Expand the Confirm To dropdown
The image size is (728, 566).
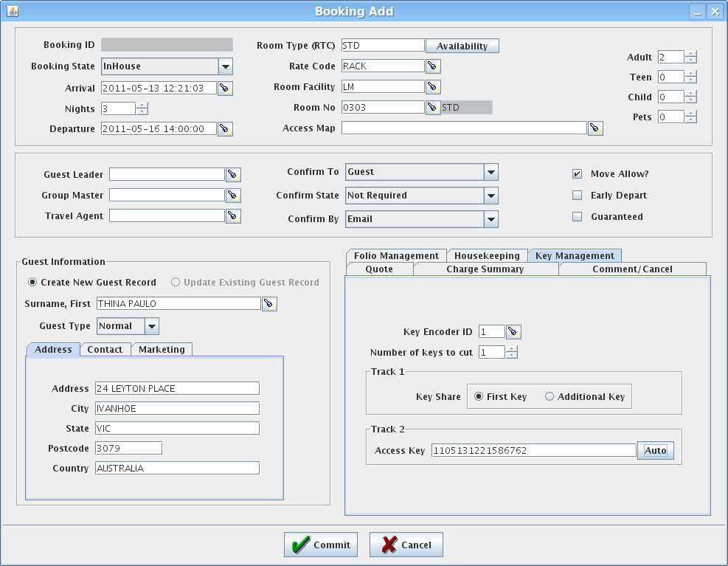pos(490,172)
